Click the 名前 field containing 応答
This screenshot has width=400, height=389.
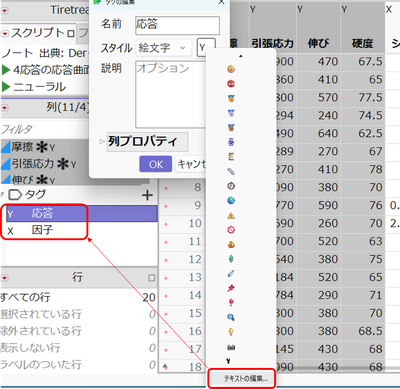[177, 25]
